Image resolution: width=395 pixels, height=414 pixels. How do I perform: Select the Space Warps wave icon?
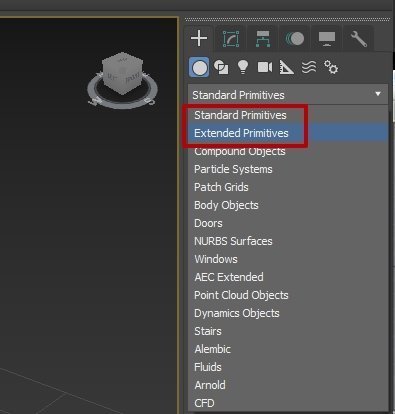coord(309,67)
